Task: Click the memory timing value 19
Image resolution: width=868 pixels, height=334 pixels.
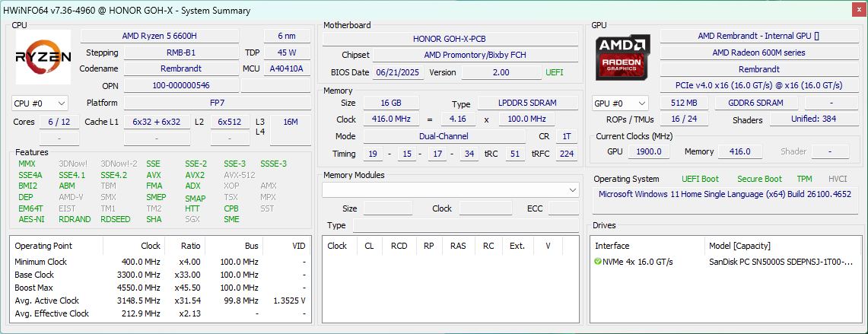Action: pyautogui.click(x=373, y=154)
